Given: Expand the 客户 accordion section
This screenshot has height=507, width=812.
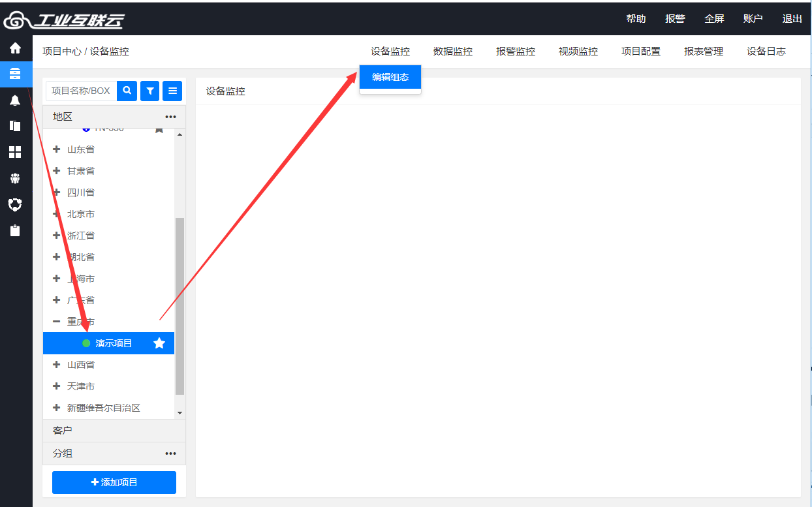Looking at the screenshot, I should tap(114, 431).
